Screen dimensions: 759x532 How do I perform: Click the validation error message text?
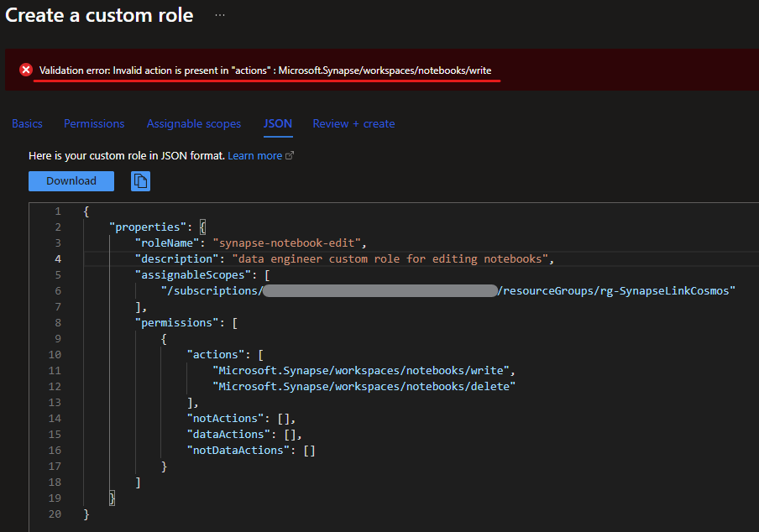click(265, 70)
